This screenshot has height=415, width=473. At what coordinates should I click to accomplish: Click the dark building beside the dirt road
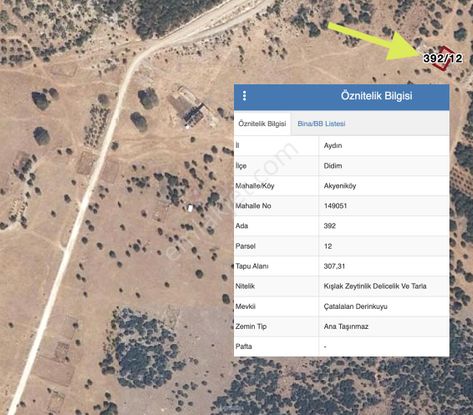point(193,114)
